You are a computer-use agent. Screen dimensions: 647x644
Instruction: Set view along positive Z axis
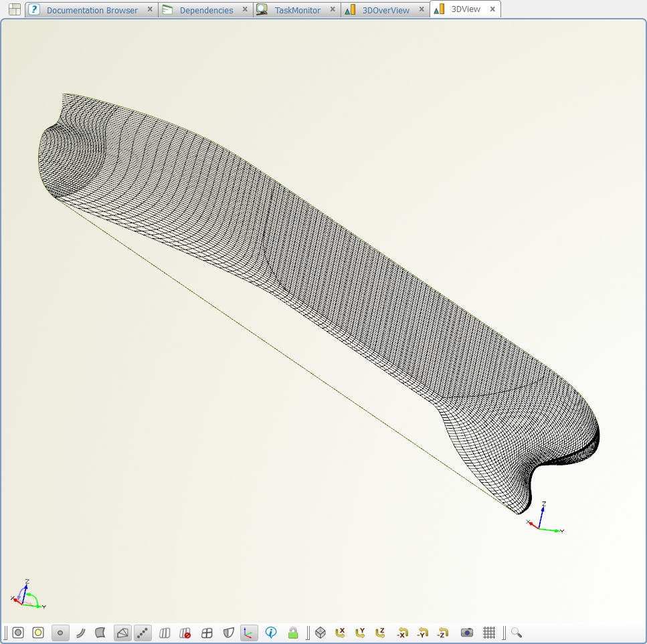tap(381, 633)
